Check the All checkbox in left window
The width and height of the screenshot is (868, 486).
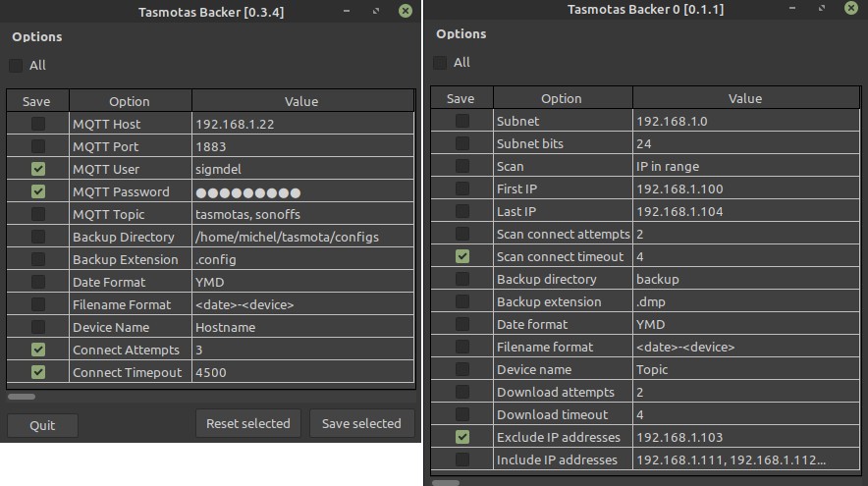pos(17,66)
